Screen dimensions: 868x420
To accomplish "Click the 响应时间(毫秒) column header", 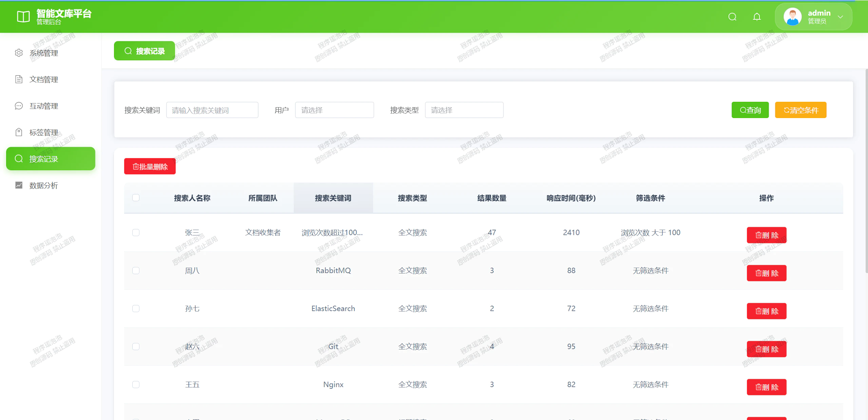I will 571,198.
